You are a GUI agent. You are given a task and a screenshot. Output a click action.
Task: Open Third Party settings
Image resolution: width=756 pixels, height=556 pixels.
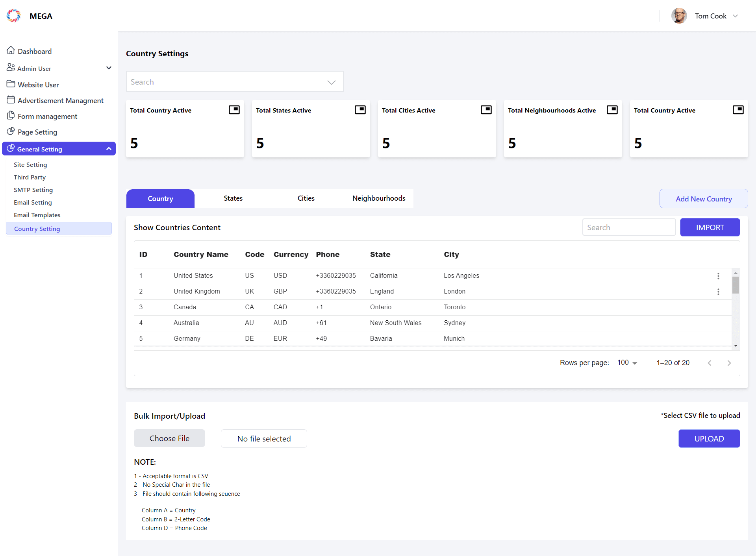pos(30,177)
